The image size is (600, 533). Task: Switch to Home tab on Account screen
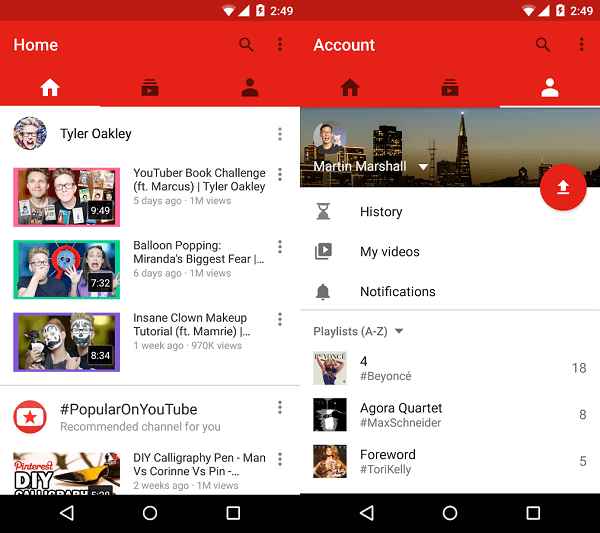point(350,88)
